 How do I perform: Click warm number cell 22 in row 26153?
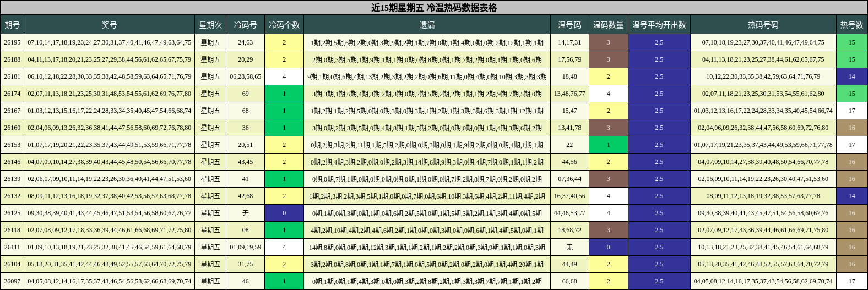point(569,145)
